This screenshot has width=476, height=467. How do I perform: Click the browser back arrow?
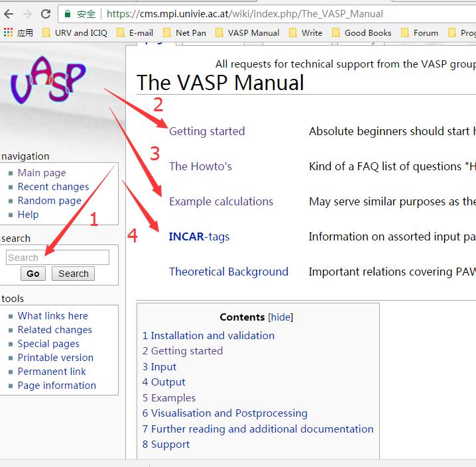pos(9,13)
